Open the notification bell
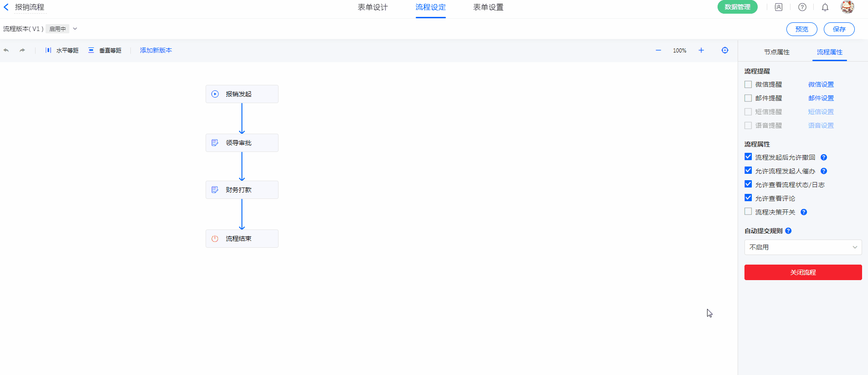The height and width of the screenshot is (375, 868). (825, 7)
